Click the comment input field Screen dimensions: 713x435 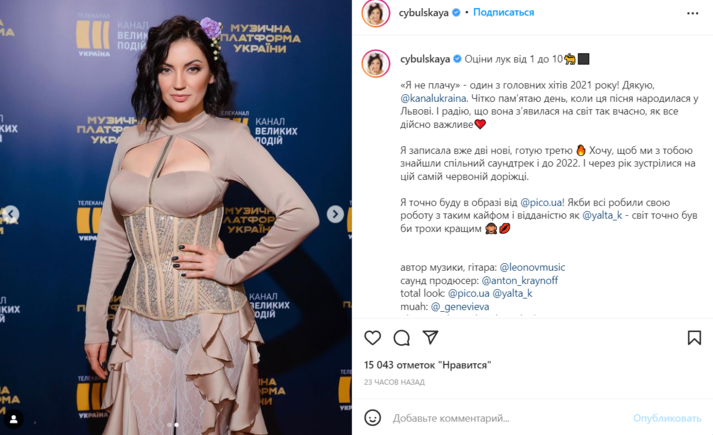tap(509, 418)
